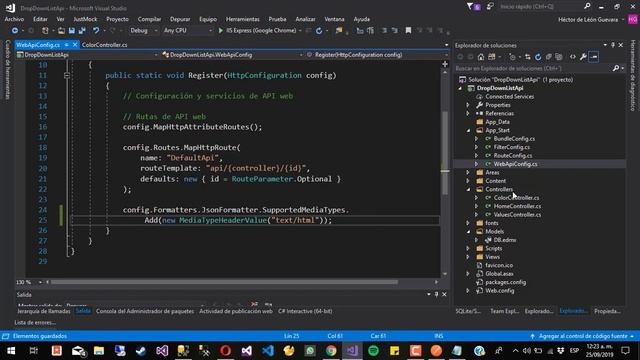The height and width of the screenshot is (360, 640).
Task: Click the Solution Explorer search magnifier icon
Action: [x=616, y=69]
